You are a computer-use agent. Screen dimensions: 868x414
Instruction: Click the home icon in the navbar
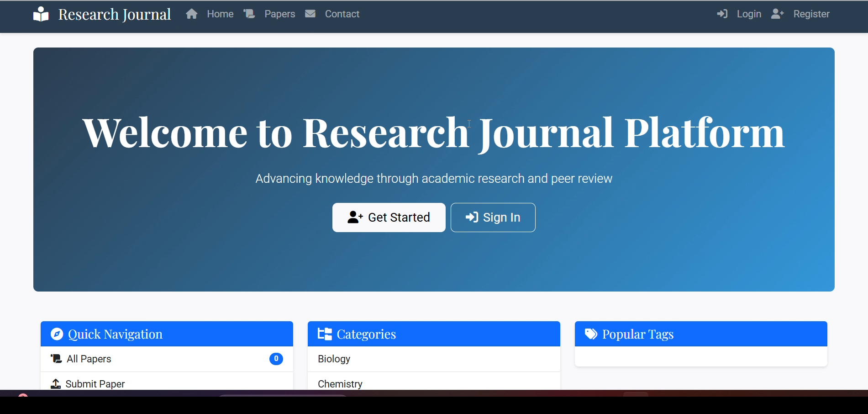(192, 14)
